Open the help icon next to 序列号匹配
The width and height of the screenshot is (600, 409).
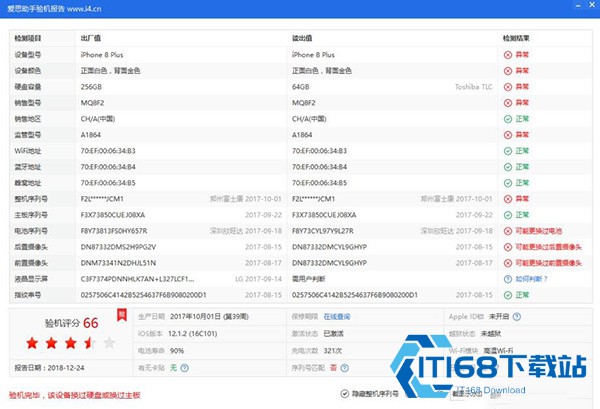coord(344,368)
